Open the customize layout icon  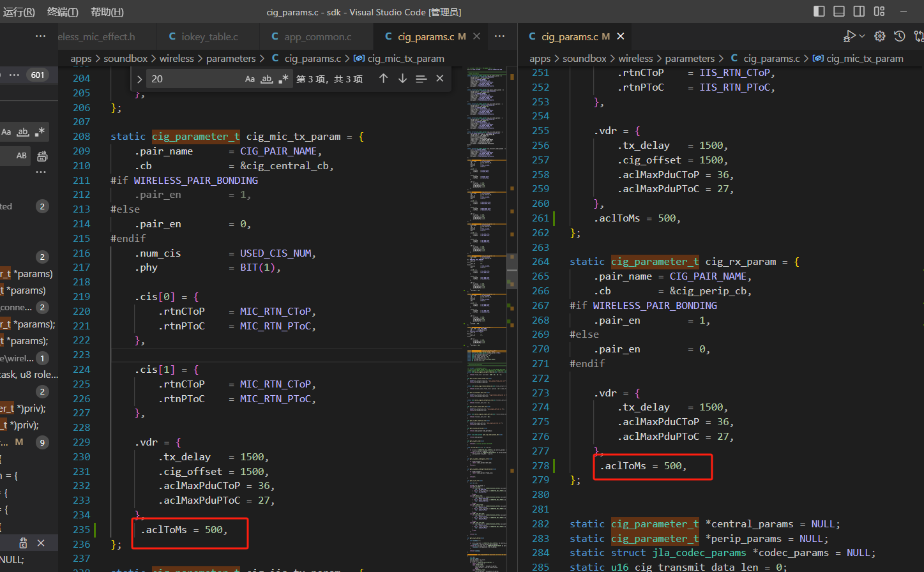pyautogui.click(x=879, y=11)
